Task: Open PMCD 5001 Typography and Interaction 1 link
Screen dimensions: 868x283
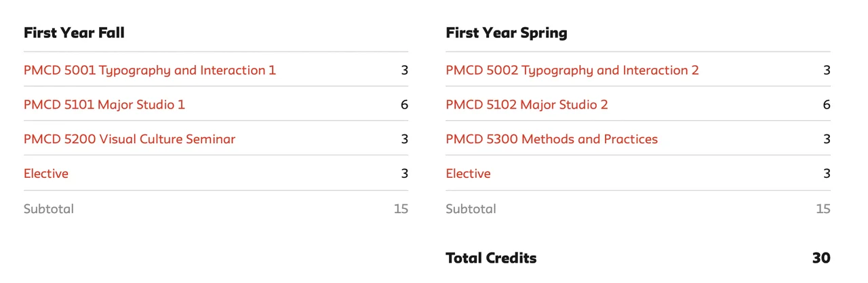Action: pyautogui.click(x=149, y=70)
